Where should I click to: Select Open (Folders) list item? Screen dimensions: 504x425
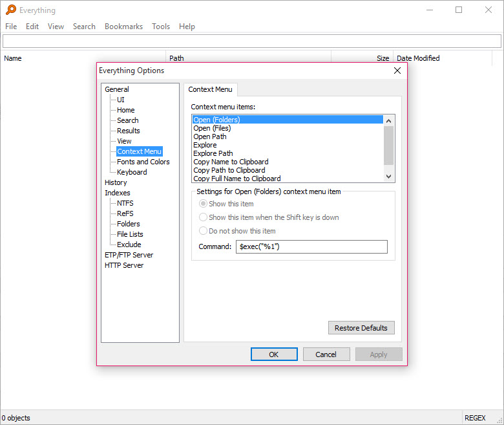point(288,120)
